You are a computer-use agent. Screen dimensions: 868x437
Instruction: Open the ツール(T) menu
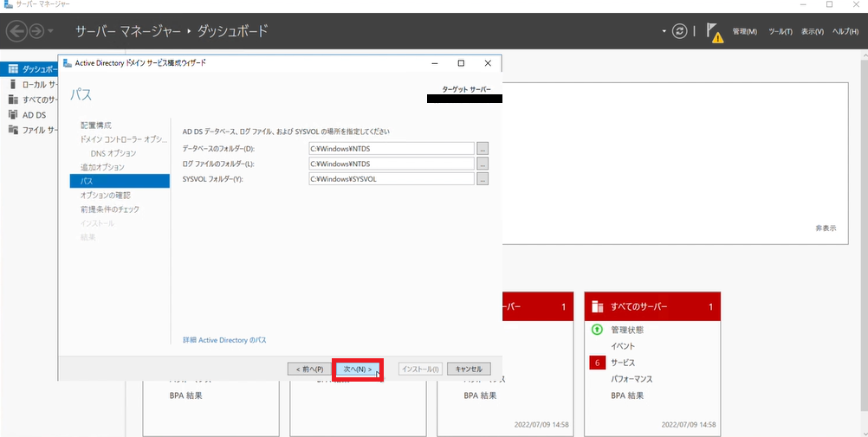[780, 31]
